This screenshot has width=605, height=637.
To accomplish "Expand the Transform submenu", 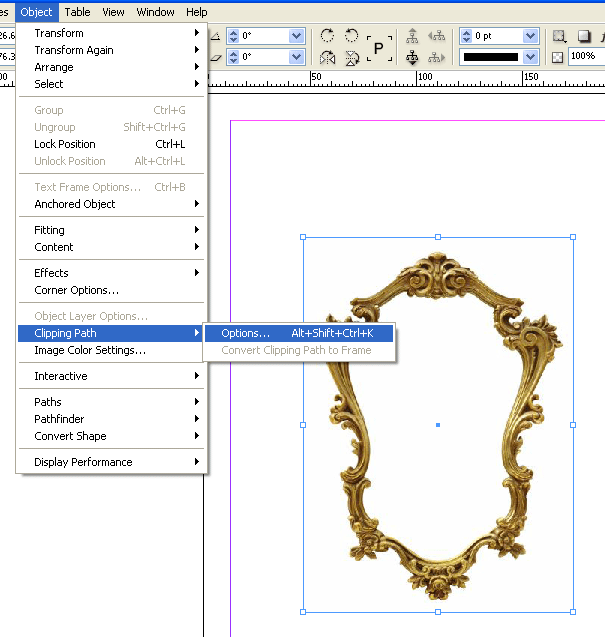I will [x=111, y=33].
